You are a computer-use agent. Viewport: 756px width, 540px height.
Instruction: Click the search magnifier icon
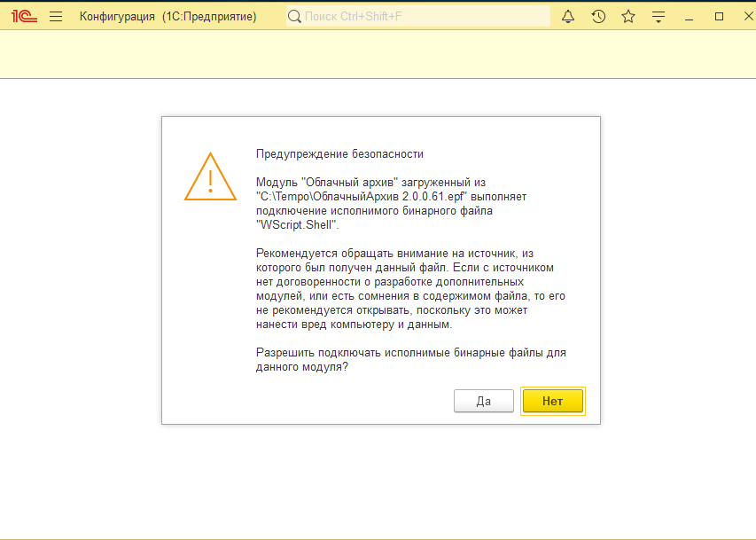(294, 17)
